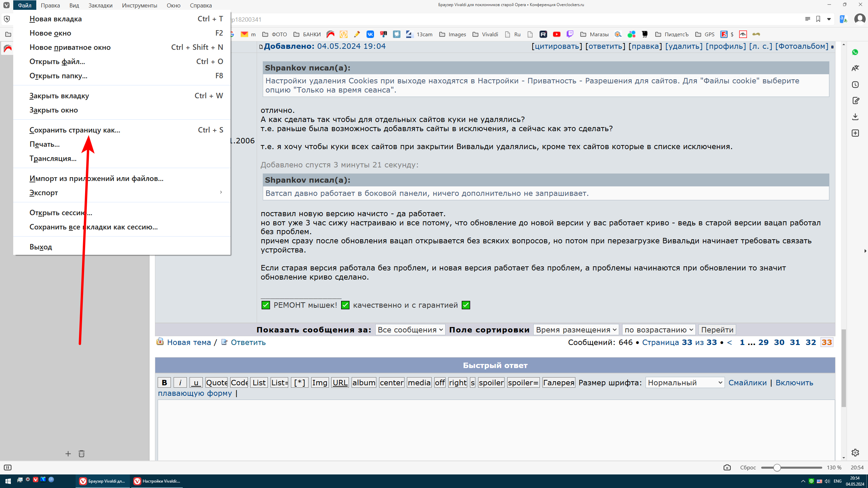The image size is (868, 488).
Task: Toggle the bookmark page icon in address bar
Action: 818,19
